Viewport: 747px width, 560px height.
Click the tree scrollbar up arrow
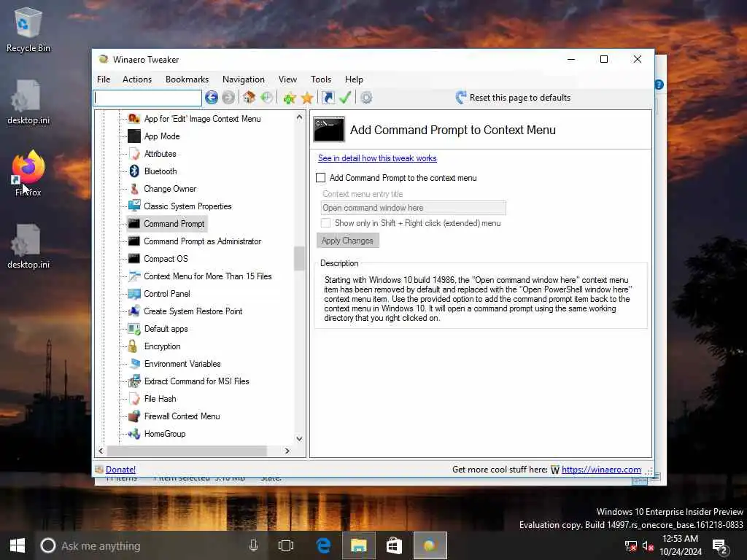[299, 117]
